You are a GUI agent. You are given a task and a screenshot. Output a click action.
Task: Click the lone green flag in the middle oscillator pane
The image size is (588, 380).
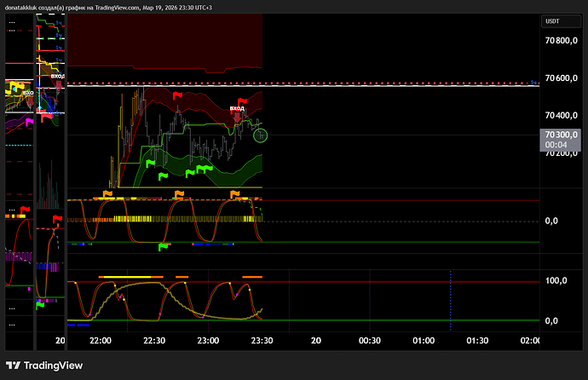pos(164,247)
